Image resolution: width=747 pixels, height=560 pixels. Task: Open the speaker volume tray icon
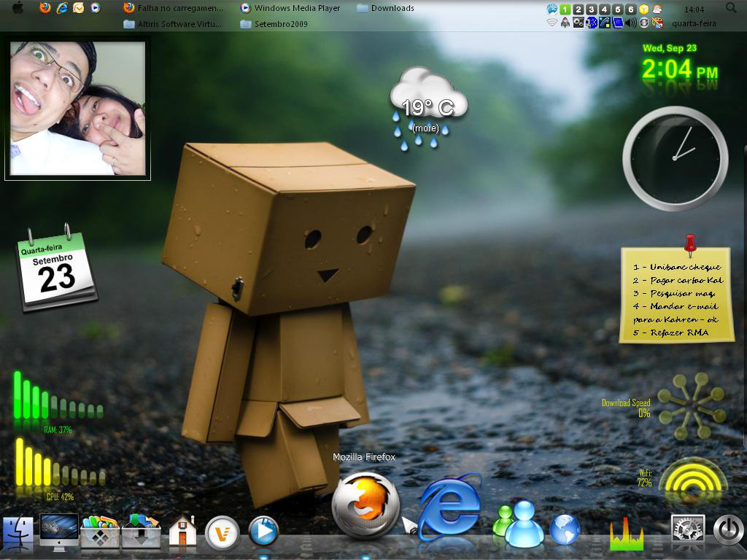(631, 23)
